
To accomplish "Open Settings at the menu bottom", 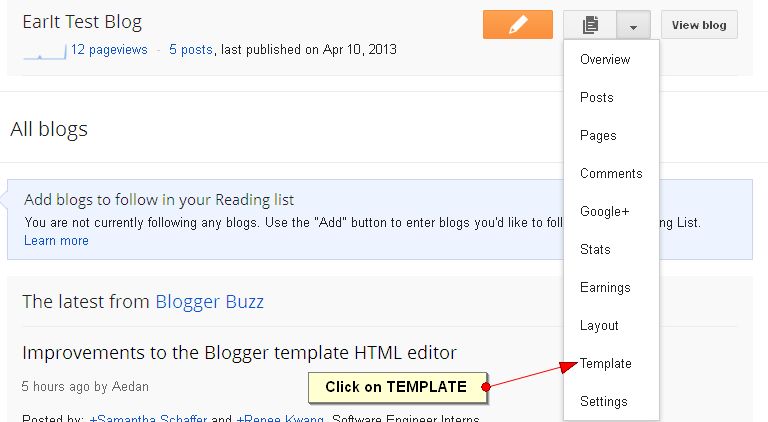I will point(603,401).
